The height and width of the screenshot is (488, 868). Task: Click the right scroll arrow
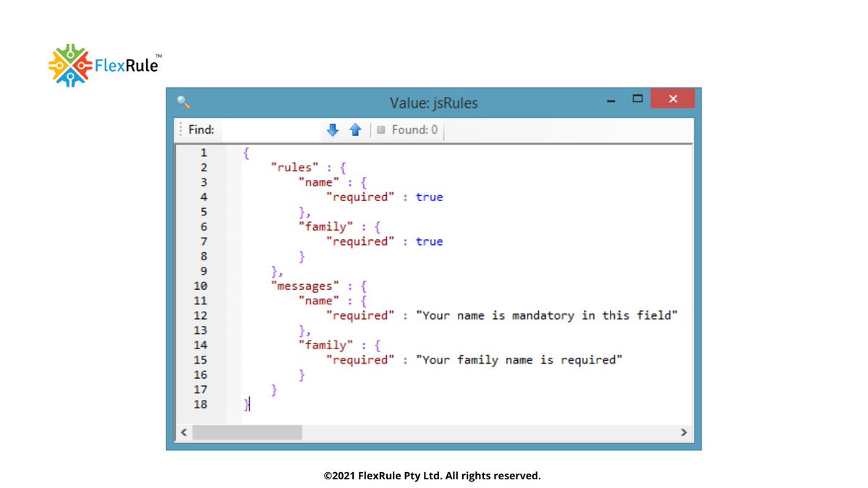click(x=684, y=432)
